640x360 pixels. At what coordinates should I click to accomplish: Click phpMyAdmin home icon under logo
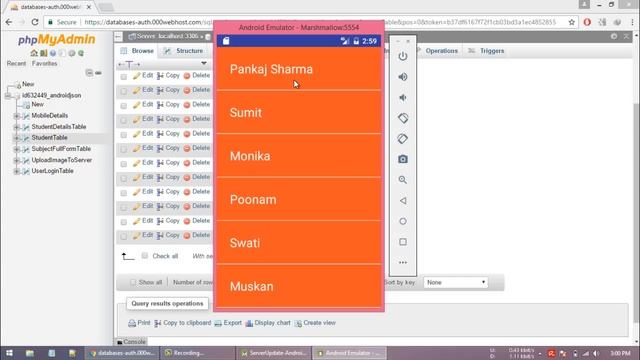34,53
